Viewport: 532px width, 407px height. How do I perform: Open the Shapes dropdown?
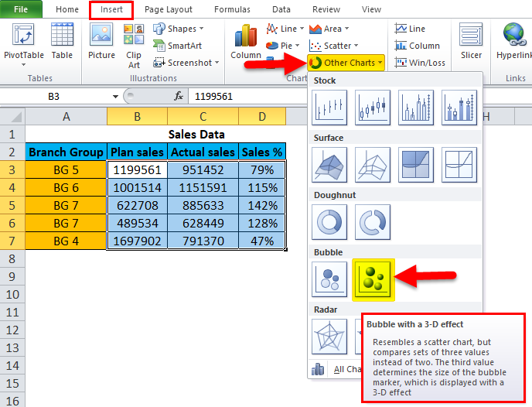pyautogui.click(x=178, y=29)
